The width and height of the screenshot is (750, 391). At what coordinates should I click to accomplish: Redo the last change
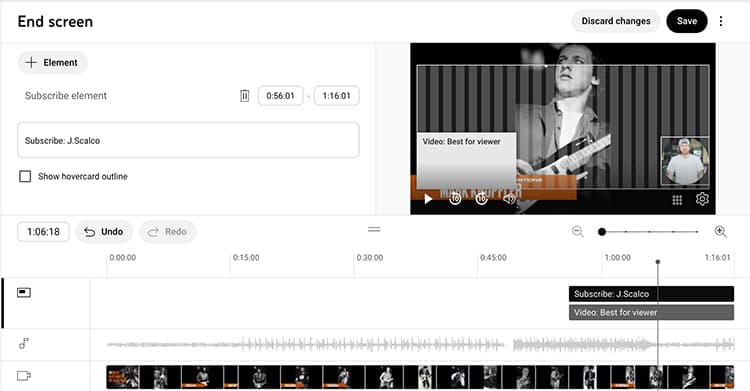[167, 232]
